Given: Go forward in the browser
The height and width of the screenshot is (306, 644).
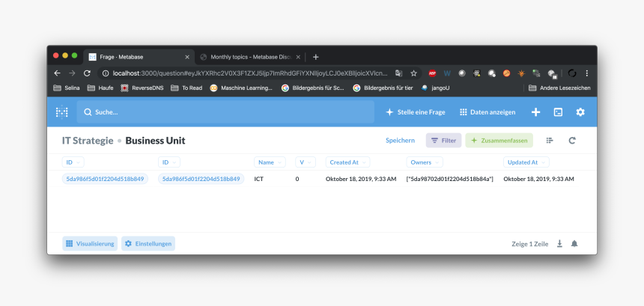Looking at the screenshot, I should [72, 73].
